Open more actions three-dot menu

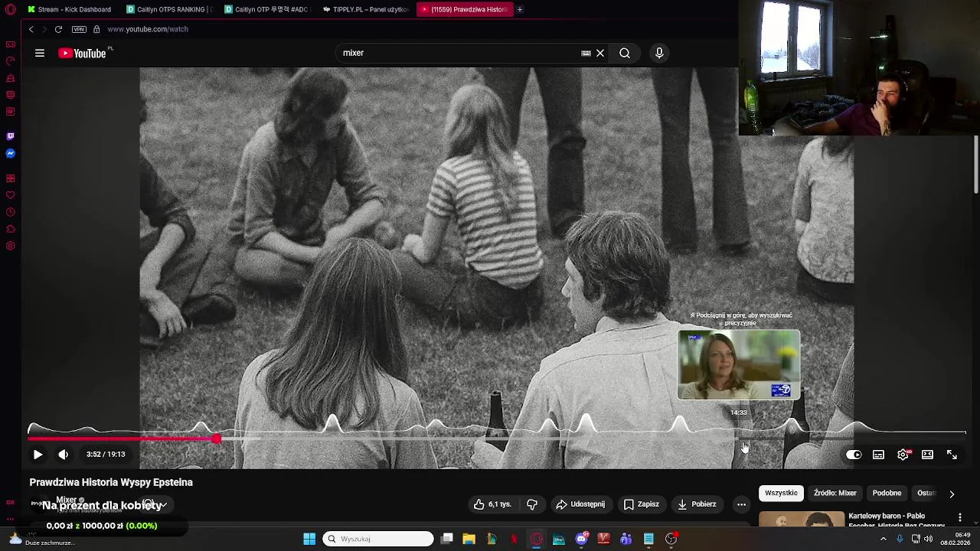(741, 504)
